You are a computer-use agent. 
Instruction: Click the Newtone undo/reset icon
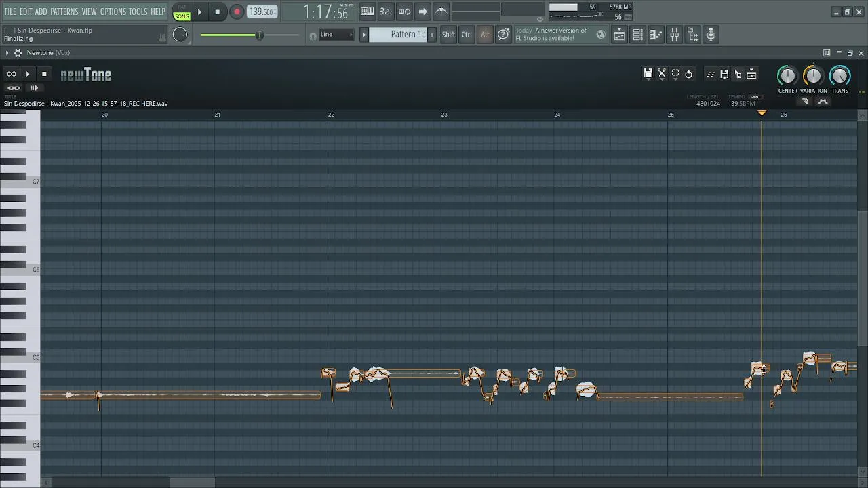pos(689,74)
